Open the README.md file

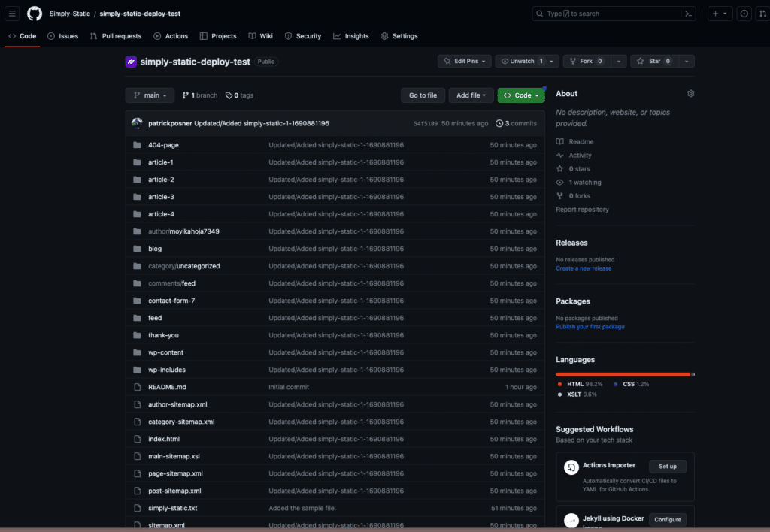coord(167,387)
